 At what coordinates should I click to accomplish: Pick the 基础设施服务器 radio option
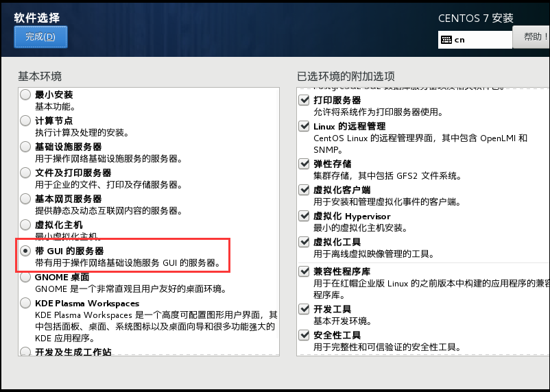pos(25,147)
